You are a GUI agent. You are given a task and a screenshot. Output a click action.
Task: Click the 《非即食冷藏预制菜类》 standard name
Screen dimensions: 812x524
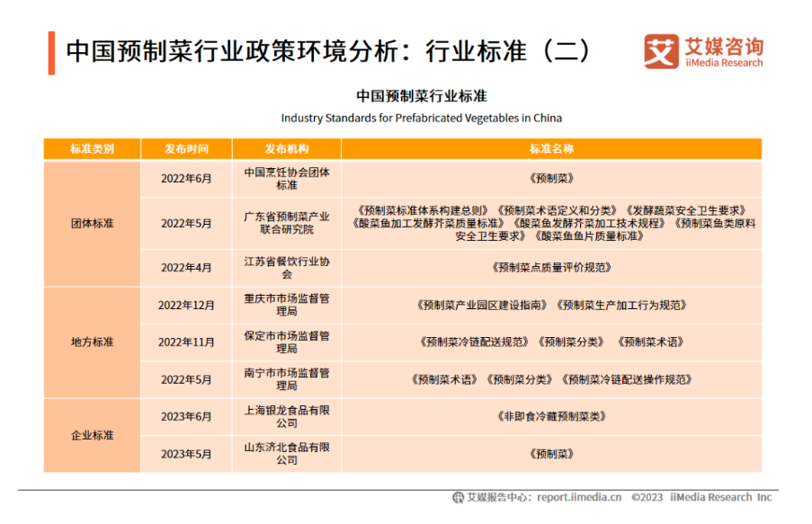point(551,416)
